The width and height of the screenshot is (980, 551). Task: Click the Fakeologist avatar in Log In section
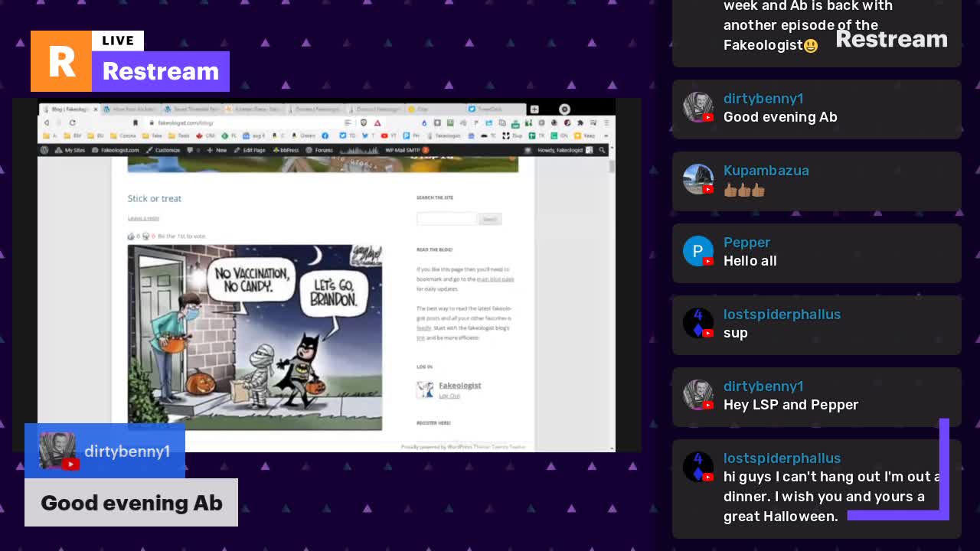click(x=425, y=390)
